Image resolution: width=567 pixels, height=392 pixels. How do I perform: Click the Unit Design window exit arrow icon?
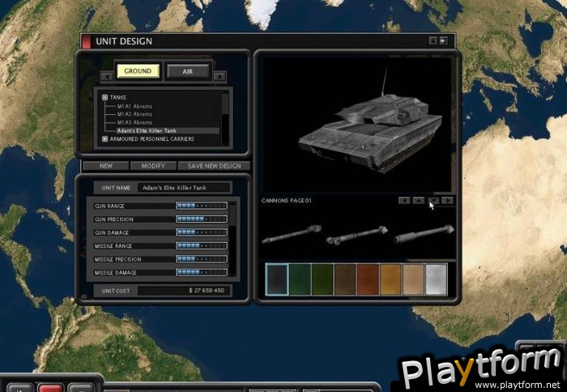(443, 40)
